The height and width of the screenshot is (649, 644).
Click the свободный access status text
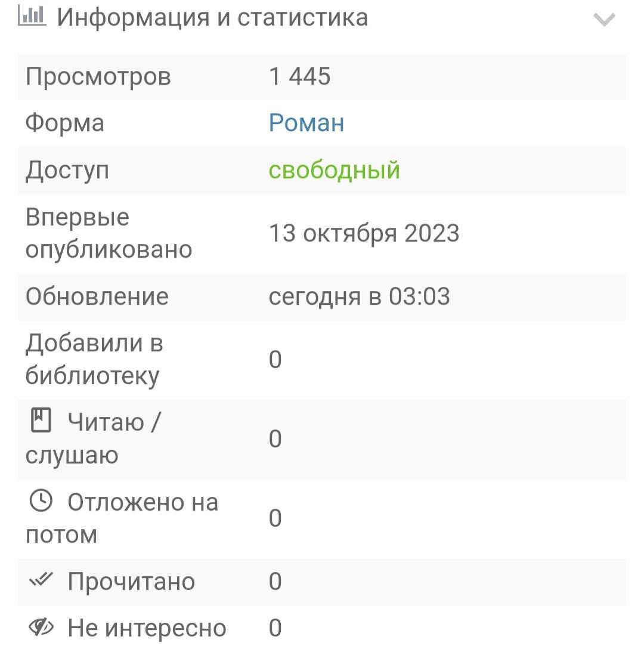pyautogui.click(x=334, y=170)
